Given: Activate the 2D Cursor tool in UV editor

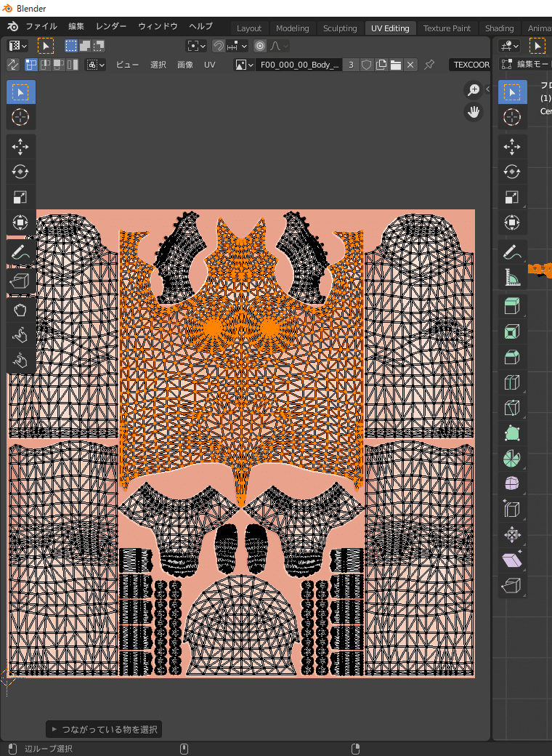Looking at the screenshot, I should coord(21,117).
